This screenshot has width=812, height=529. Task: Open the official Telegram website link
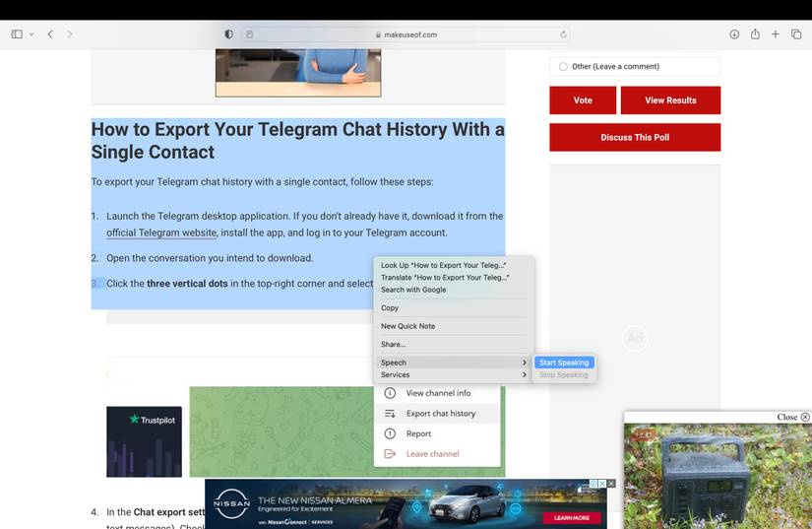161,232
